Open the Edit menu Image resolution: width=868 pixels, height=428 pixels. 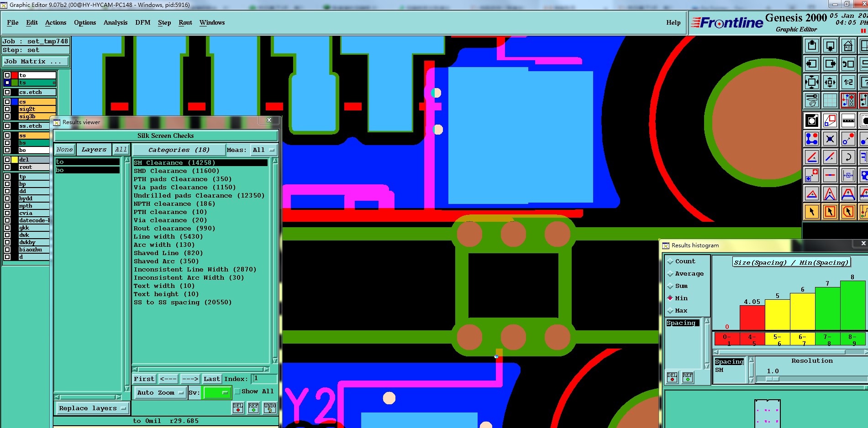[32, 22]
